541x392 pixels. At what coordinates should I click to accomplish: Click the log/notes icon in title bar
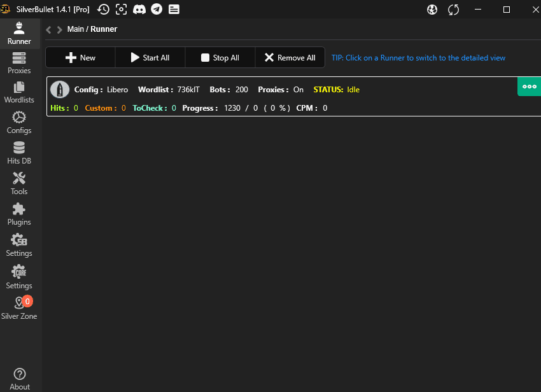pos(174,10)
